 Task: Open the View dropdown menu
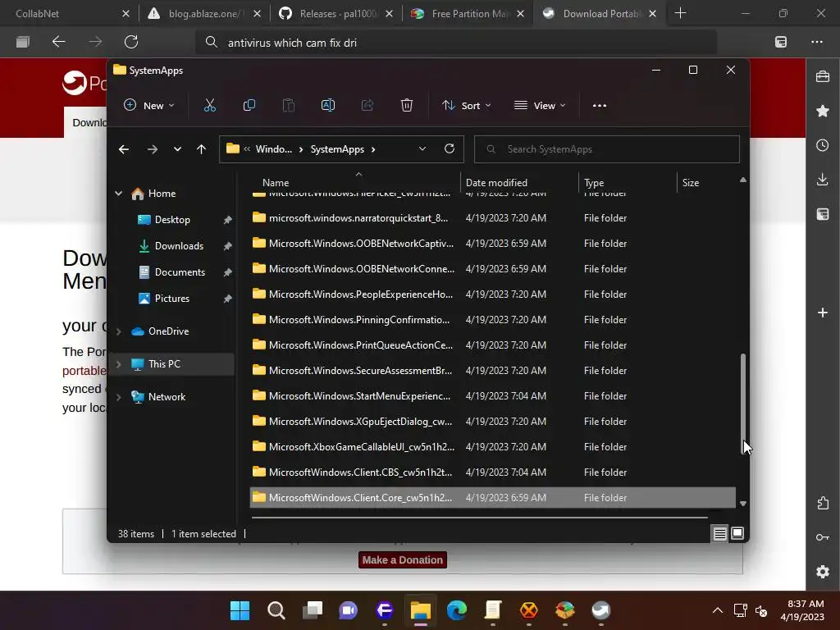[540, 106]
